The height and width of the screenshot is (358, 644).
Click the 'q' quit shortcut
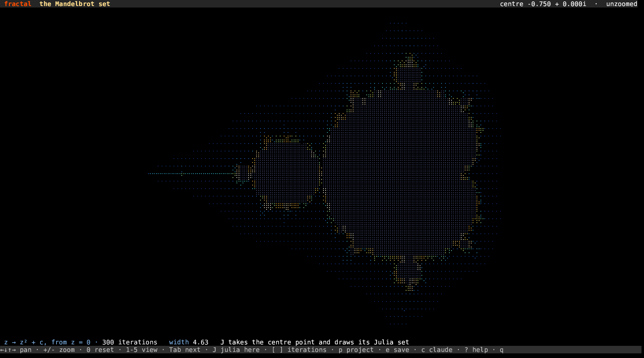502,350
